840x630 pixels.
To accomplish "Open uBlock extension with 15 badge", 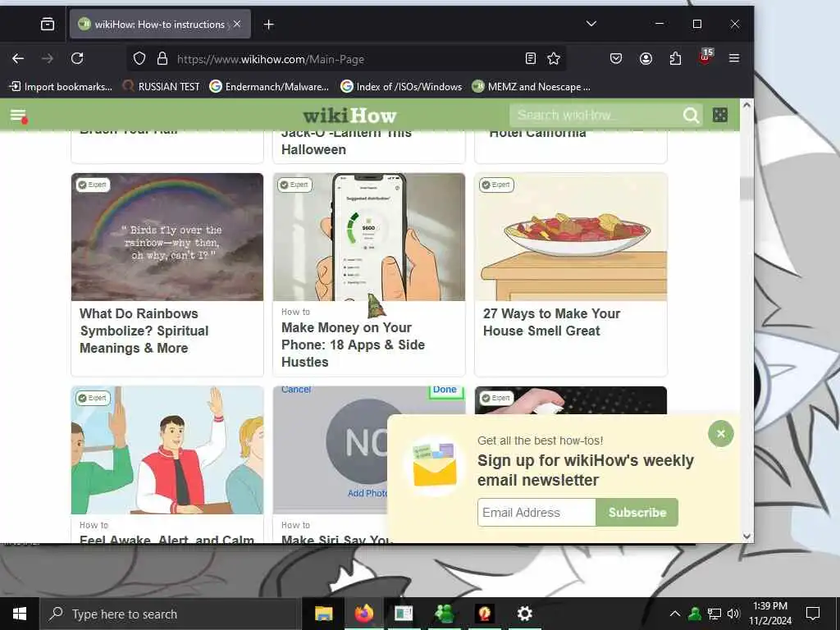I will pos(705,57).
